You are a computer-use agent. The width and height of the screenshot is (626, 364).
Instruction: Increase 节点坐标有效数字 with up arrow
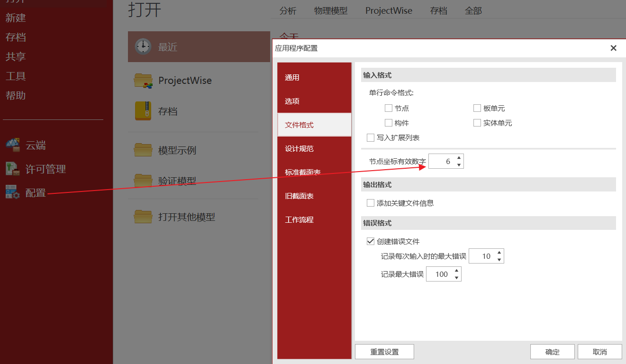pos(459,158)
